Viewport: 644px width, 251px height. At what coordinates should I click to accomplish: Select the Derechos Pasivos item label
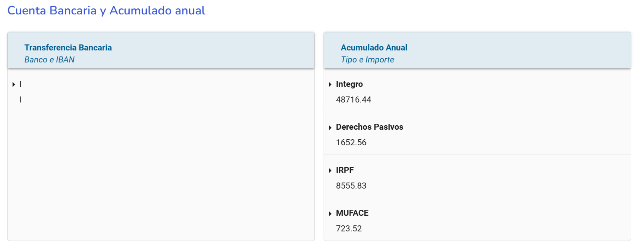click(369, 127)
